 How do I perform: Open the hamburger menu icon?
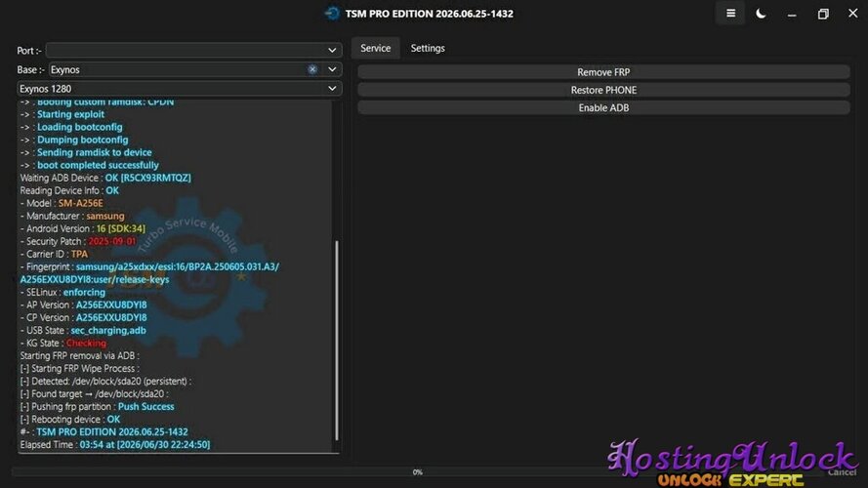point(730,14)
